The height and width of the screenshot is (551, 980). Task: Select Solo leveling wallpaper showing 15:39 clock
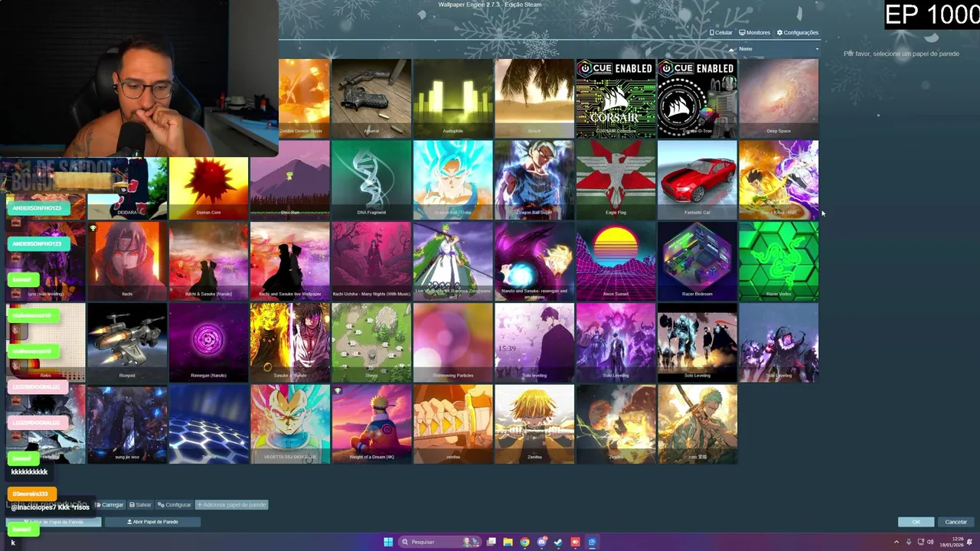[x=534, y=343]
